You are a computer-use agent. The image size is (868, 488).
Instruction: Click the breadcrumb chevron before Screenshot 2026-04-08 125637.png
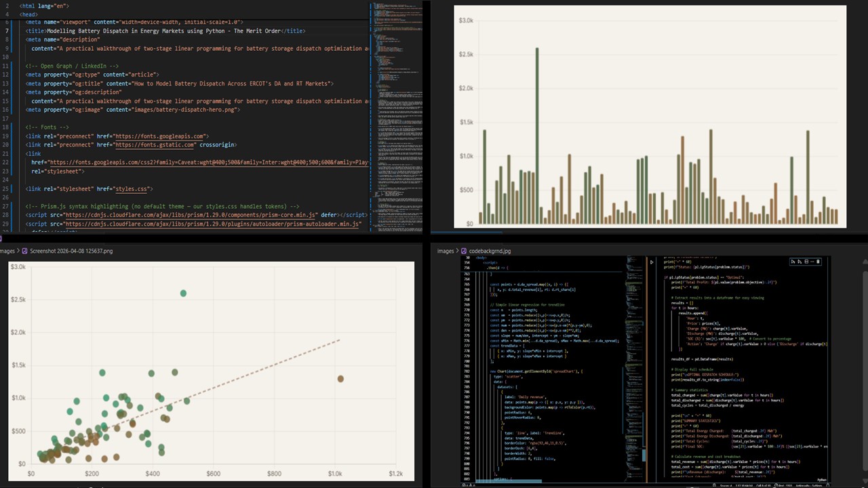(x=18, y=251)
